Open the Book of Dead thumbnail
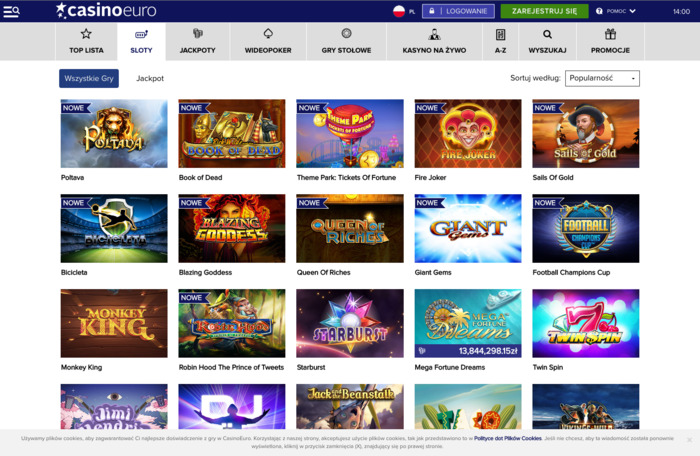700x456 pixels. [232, 134]
